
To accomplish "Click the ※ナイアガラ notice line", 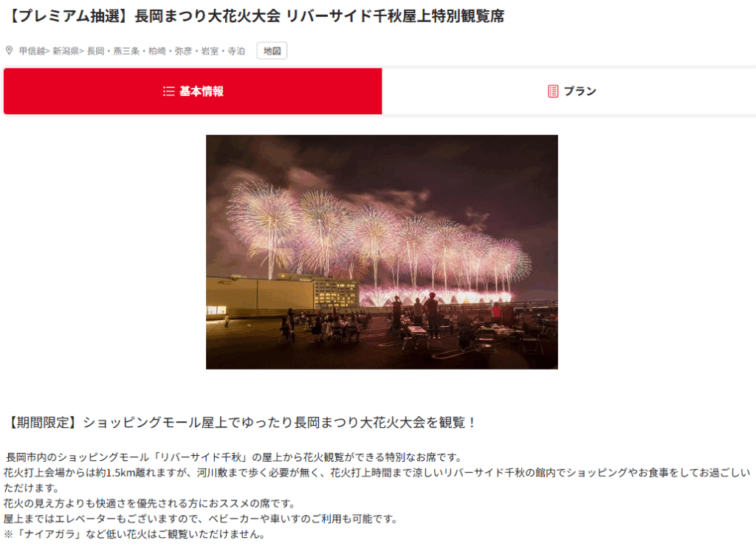I will 134,534.
